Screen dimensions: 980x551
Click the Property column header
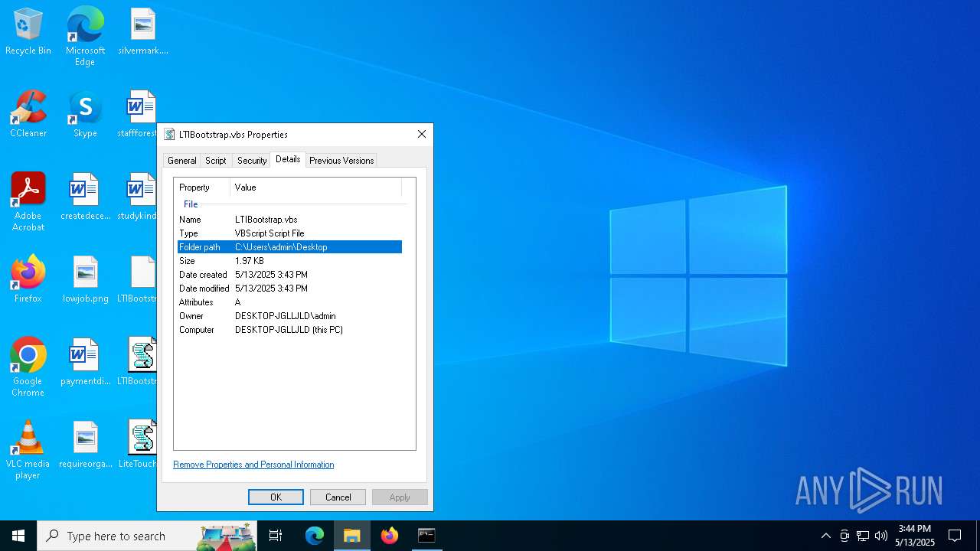pyautogui.click(x=202, y=187)
